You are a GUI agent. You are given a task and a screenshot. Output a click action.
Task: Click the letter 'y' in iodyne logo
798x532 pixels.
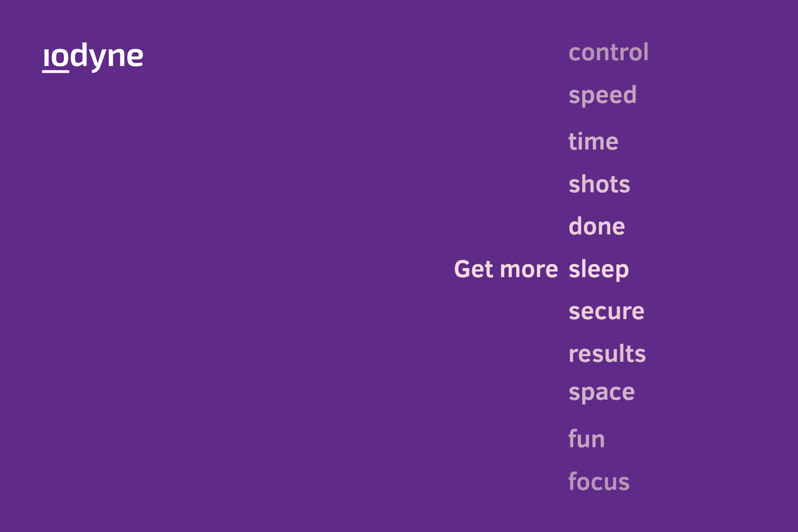(x=98, y=60)
